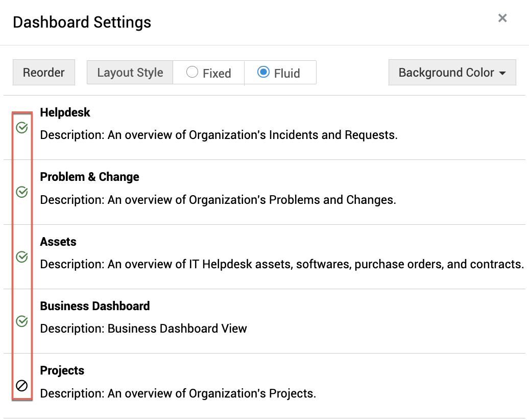529x420 pixels.
Task: Click the Helpdesk Incidents and Requests description
Action: tap(219, 135)
